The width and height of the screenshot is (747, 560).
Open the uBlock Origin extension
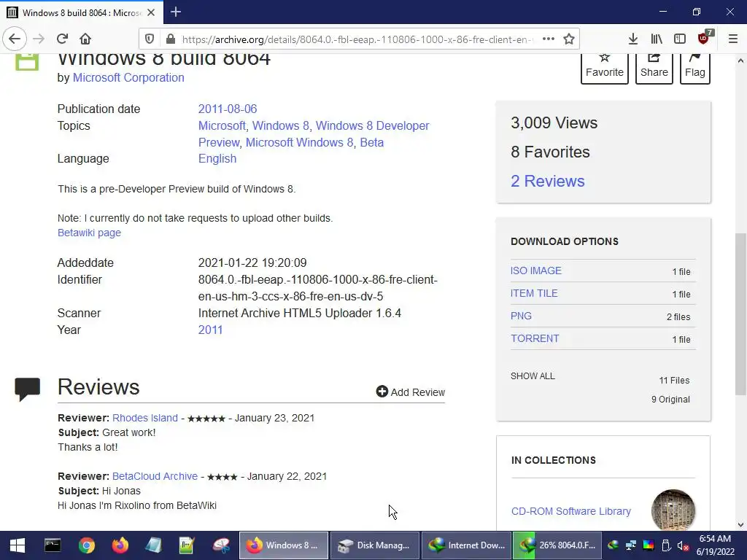click(x=705, y=38)
